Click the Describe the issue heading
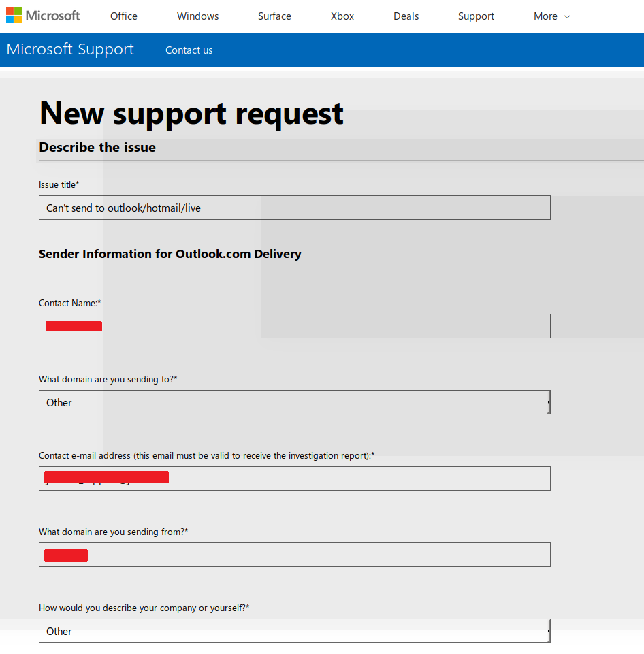The width and height of the screenshot is (644, 654). (97, 147)
